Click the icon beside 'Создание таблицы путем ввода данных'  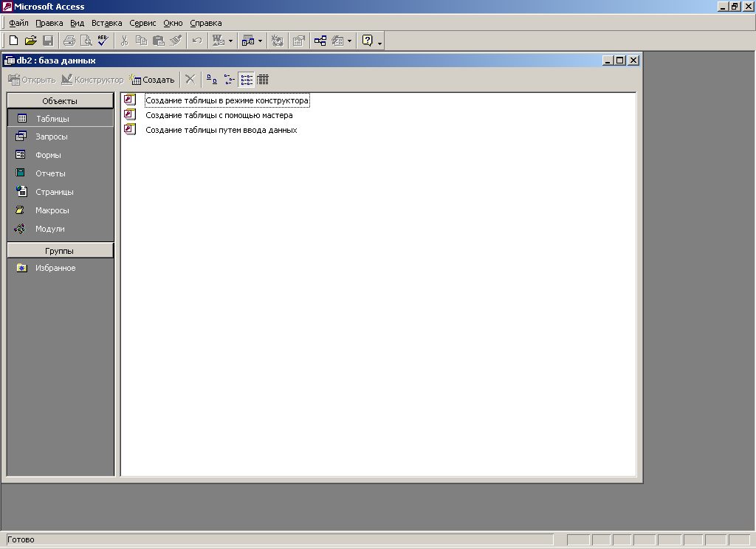click(x=130, y=129)
